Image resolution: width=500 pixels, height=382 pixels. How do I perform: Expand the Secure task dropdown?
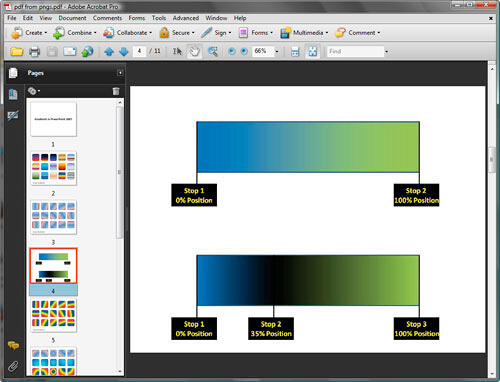pos(193,33)
